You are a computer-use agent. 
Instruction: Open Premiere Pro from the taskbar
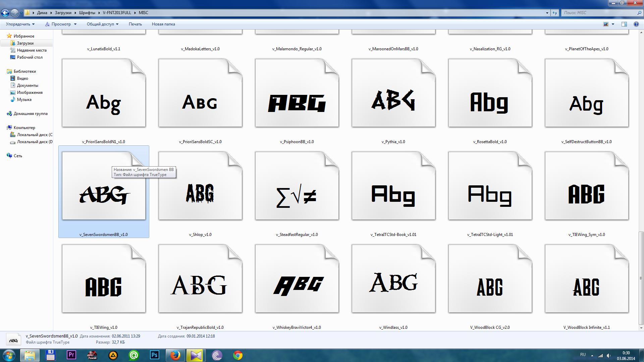pos(71,355)
